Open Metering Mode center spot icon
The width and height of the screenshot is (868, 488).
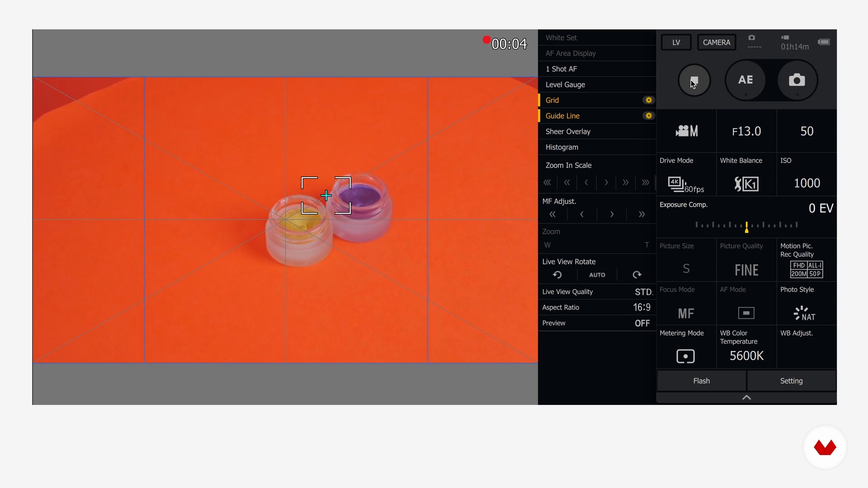685,356
